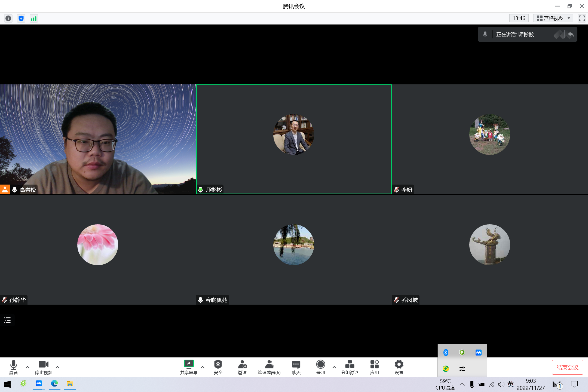Viewport: 588px width, 392px height.
Task: Click Tencent Meeting taskbar icon
Action: click(x=39, y=384)
